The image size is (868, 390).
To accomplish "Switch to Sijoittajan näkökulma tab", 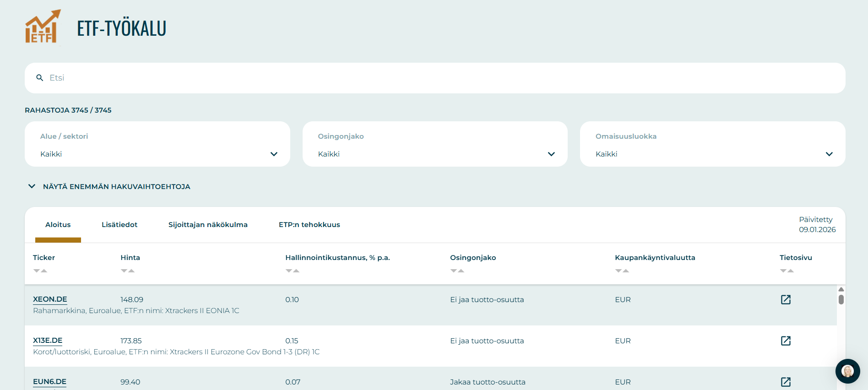I will click(x=208, y=225).
